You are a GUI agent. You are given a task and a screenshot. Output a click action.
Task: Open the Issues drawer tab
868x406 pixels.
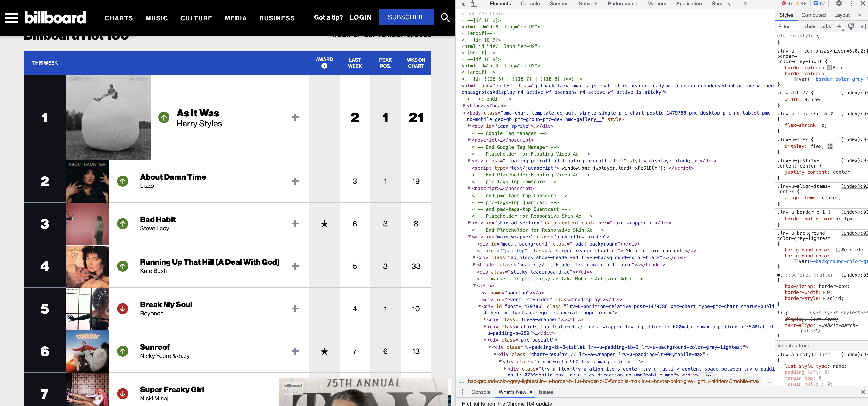coord(545,392)
